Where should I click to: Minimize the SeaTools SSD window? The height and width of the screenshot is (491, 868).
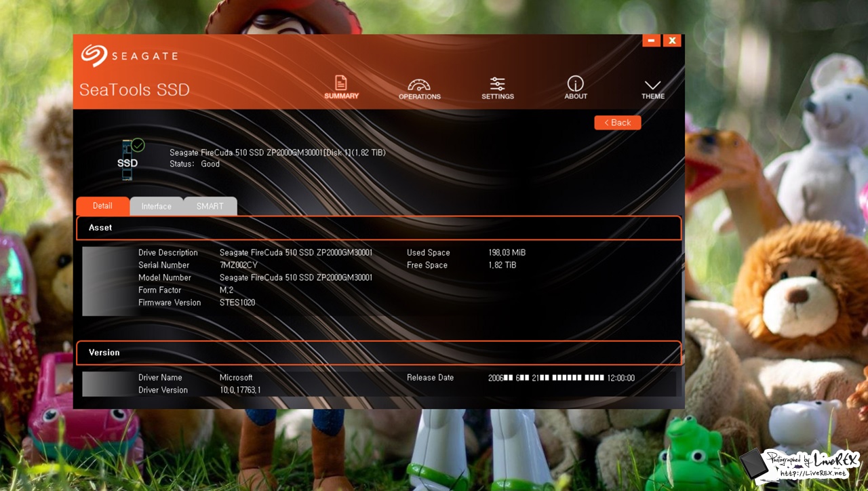(651, 41)
